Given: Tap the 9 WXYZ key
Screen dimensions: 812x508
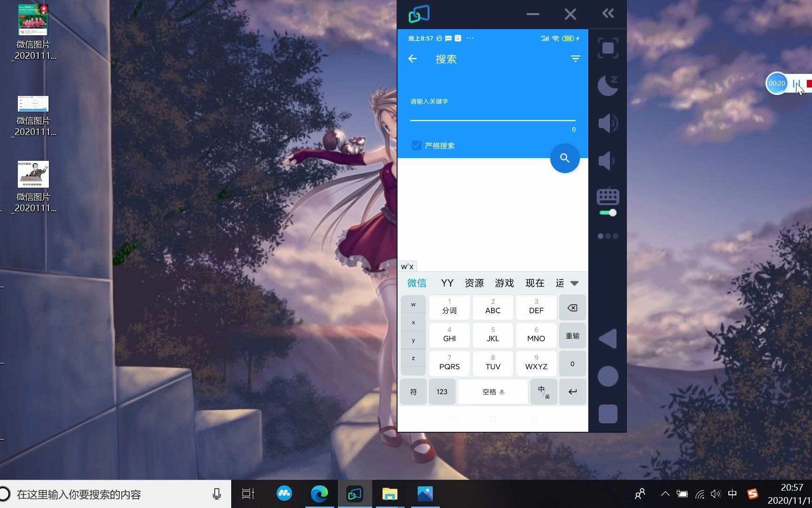Looking at the screenshot, I should pos(536,363).
